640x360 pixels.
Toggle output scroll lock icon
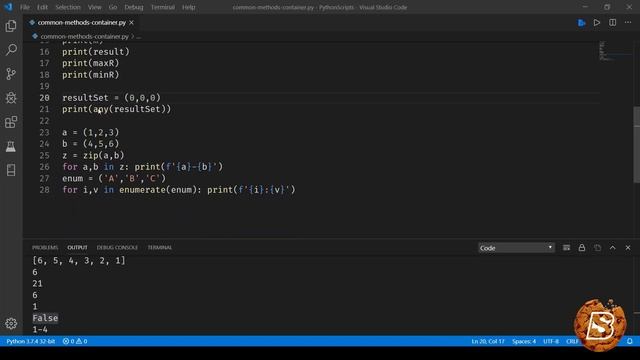coord(582,248)
